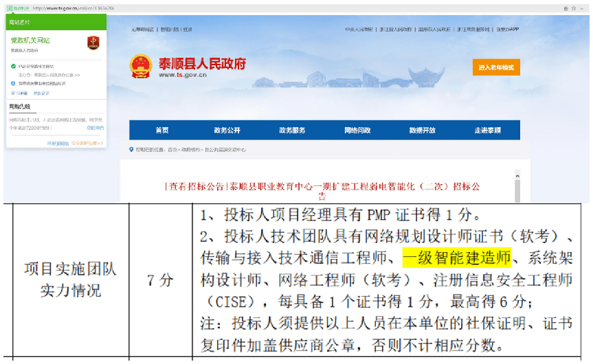
Task: Open the 政务服务 navigation menu item
Action: coord(292,130)
